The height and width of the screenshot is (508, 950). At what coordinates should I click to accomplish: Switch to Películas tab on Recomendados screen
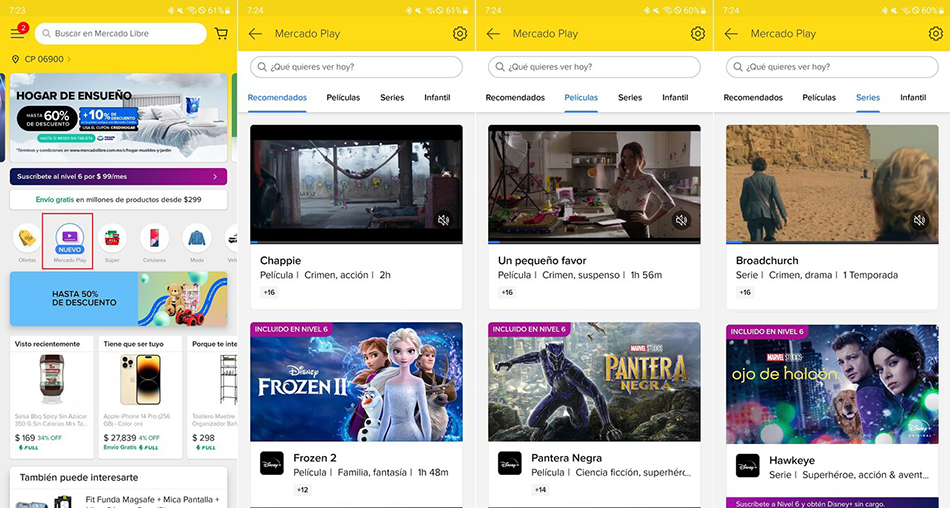[x=343, y=97]
